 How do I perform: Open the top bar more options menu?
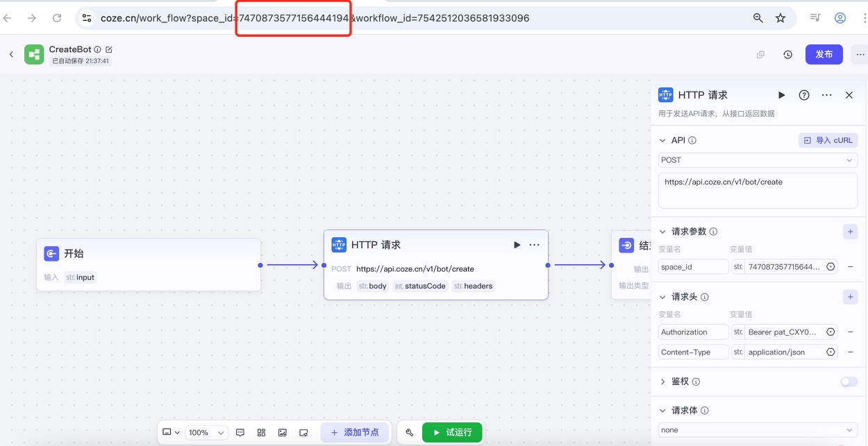[860, 54]
